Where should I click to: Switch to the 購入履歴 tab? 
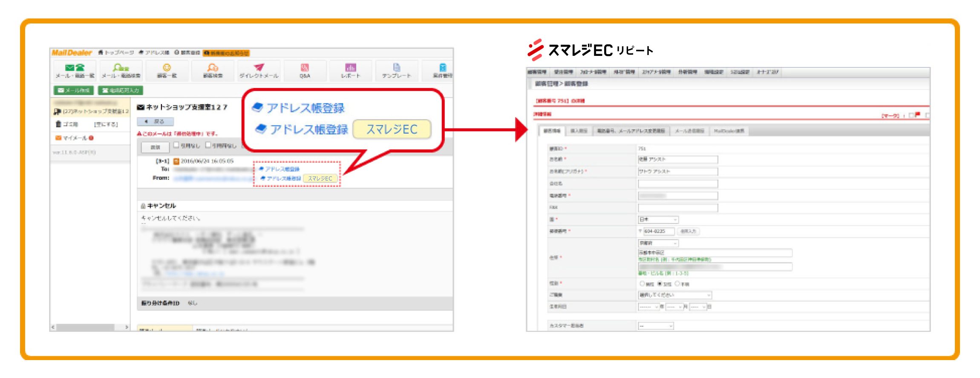coord(579,131)
